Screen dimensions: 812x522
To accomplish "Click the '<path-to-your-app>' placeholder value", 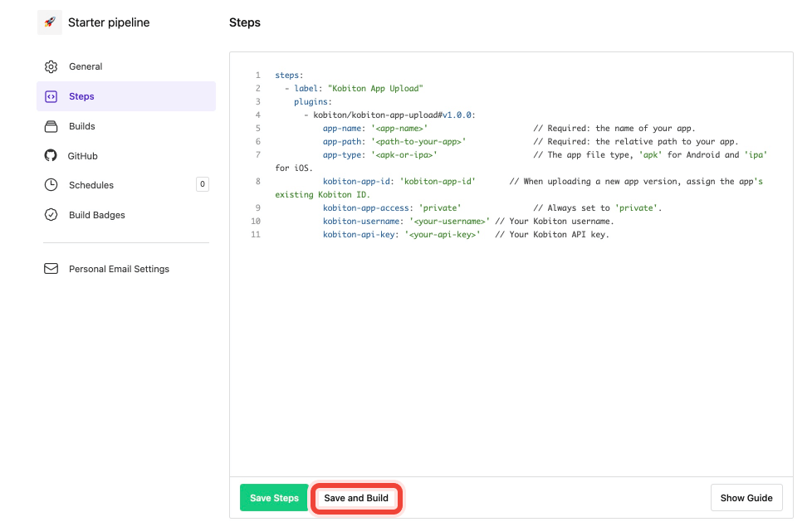I will 418,141.
